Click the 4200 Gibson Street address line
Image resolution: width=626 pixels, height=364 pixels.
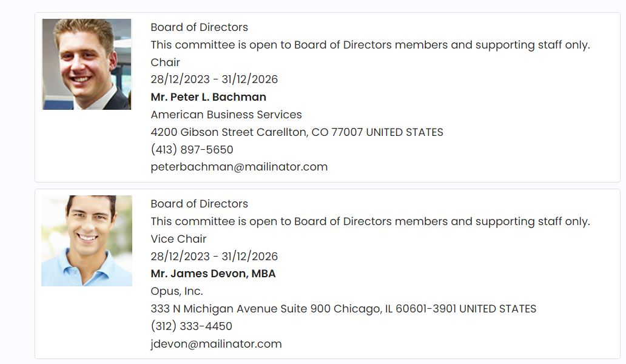297,132
